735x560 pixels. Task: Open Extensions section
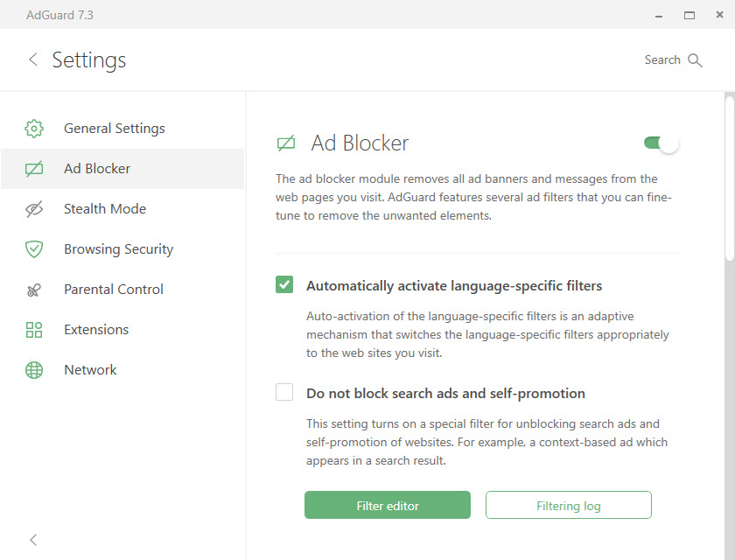(x=122, y=330)
